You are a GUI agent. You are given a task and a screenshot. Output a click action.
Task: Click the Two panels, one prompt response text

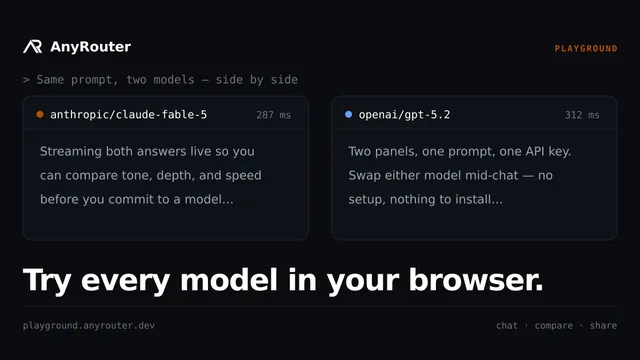pos(460,175)
